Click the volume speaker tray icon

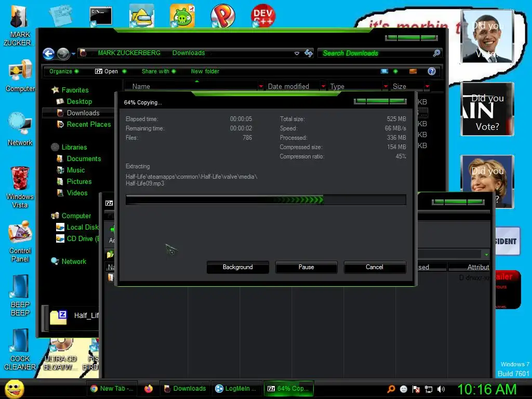click(x=441, y=389)
